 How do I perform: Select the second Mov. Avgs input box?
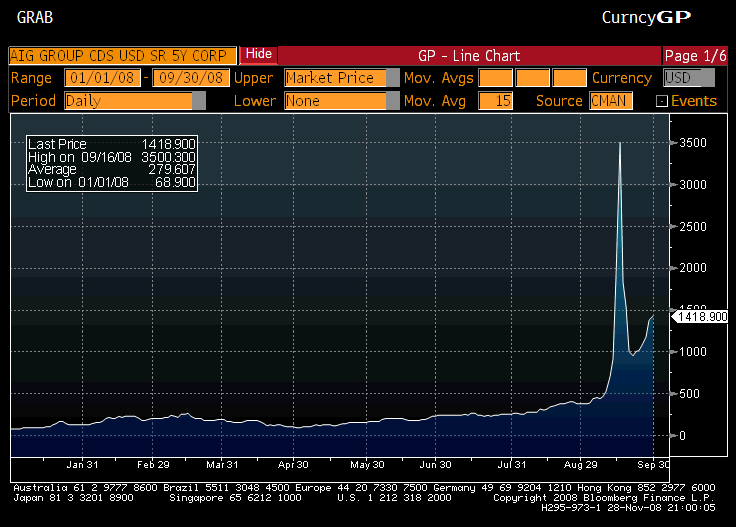pyautogui.click(x=535, y=78)
